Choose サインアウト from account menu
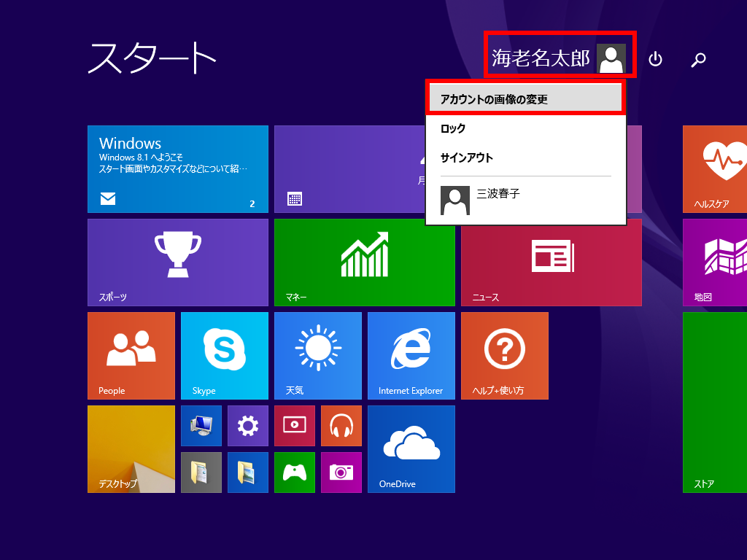The width and height of the screenshot is (747, 560). [525, 157]
